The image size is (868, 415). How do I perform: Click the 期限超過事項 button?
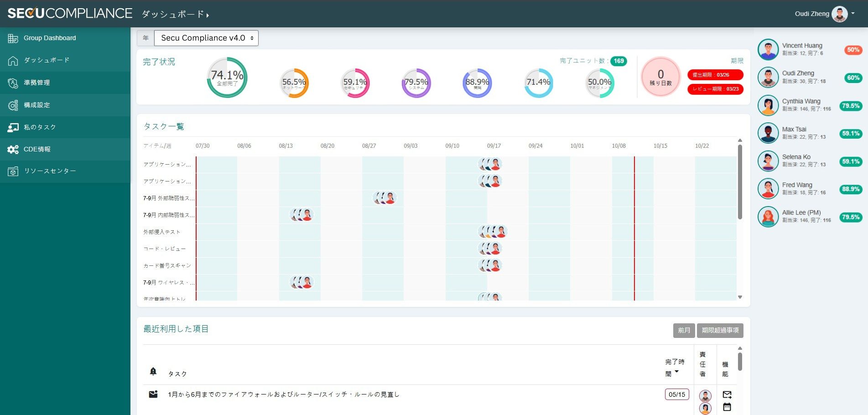point(720,330)
